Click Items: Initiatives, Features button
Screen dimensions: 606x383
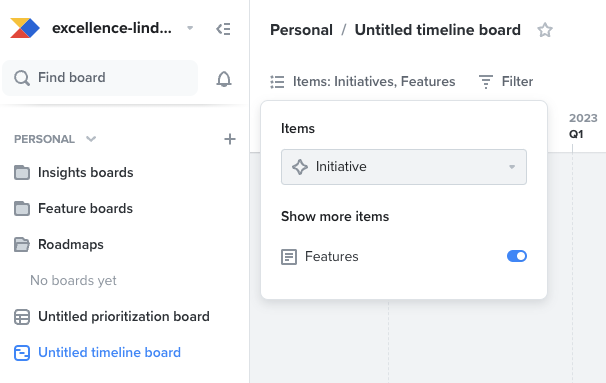click(363, 82)
